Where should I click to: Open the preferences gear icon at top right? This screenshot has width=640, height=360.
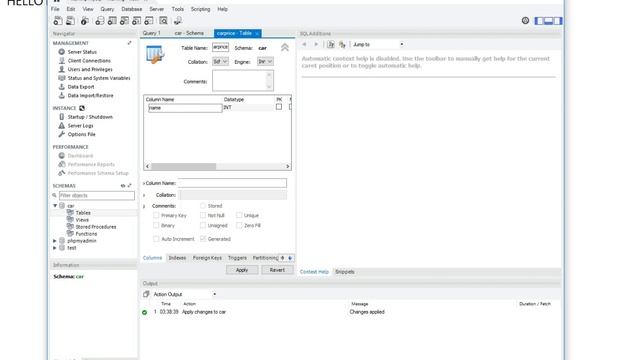[x=525, y=20]
